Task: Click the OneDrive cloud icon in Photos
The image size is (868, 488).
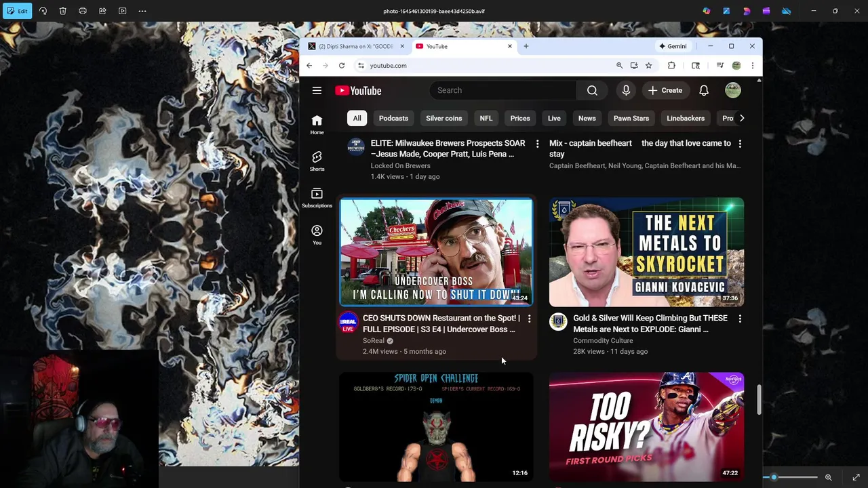Action: coord(786,11)
